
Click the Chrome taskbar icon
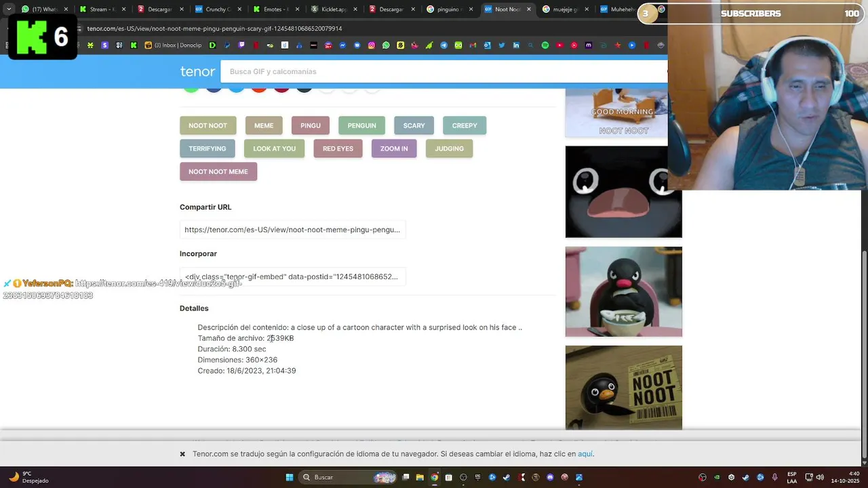click(435, 477)
